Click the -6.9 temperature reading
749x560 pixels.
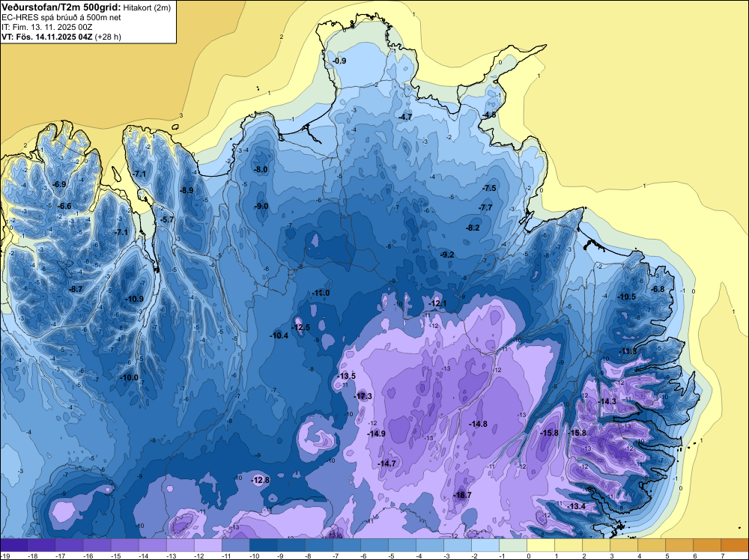click(x=60, y=184)
